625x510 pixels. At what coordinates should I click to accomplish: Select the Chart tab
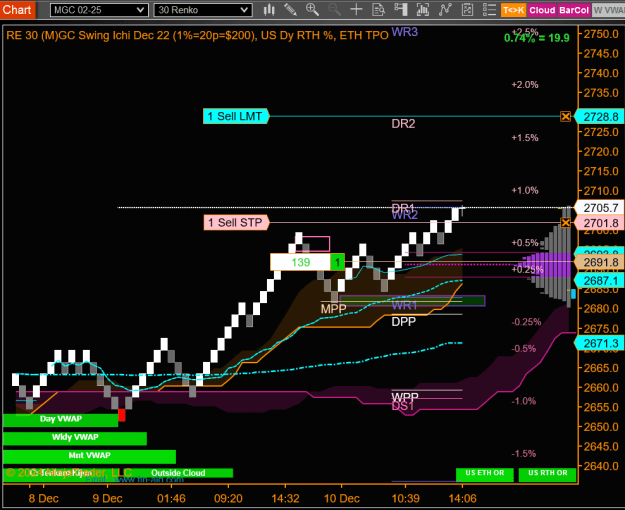click(17, 9)
